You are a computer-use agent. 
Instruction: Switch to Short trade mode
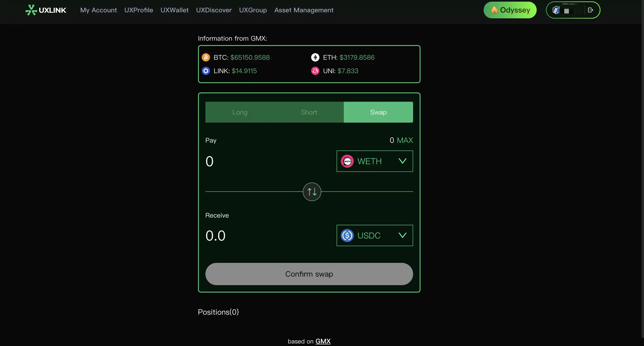309,112
